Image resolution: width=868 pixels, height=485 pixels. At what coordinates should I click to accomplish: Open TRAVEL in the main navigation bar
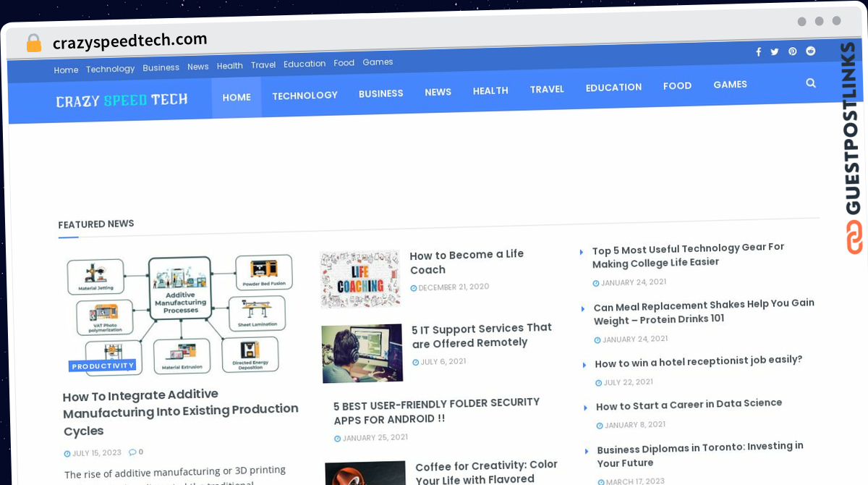[x=547, y=89]
